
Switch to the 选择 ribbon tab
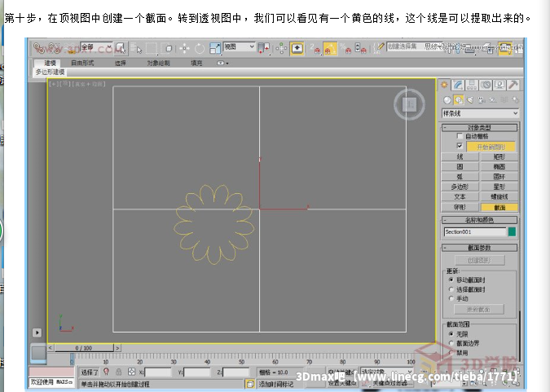click(x=121, y=64)
